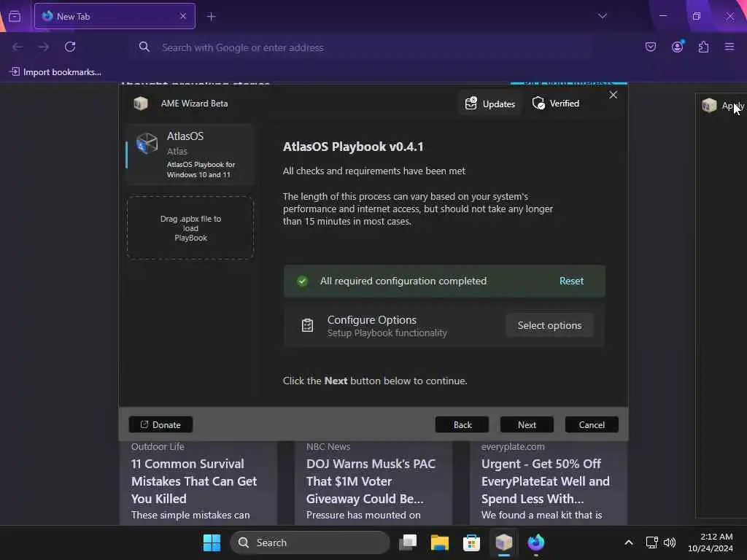Click the Verified shield indicator
The image size is (747, 560).
point(555,104)
